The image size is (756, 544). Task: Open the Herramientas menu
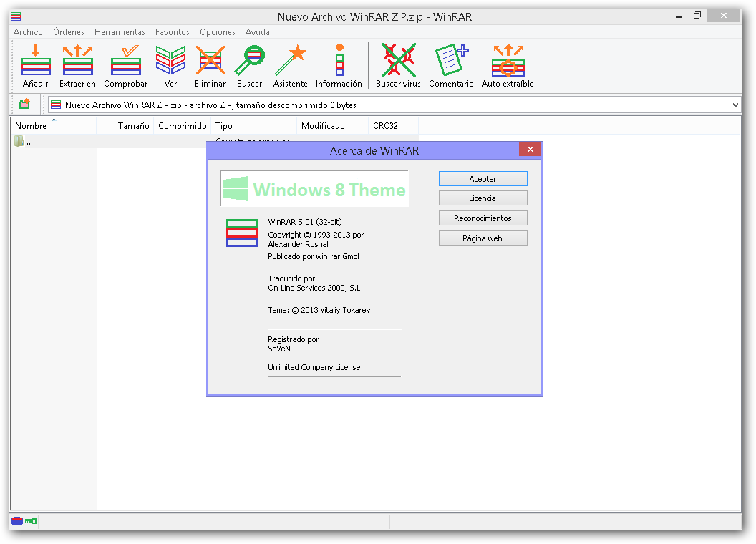120,31
